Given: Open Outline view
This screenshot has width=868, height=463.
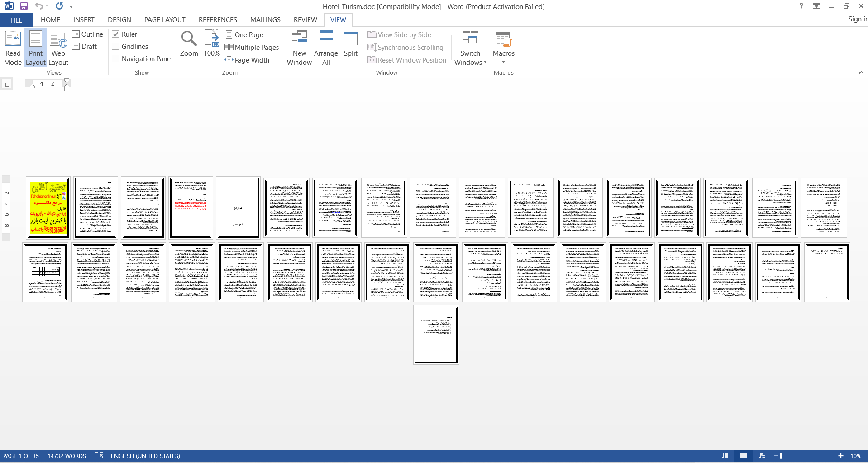Looking at the screenshot, I should click(88, 34).
